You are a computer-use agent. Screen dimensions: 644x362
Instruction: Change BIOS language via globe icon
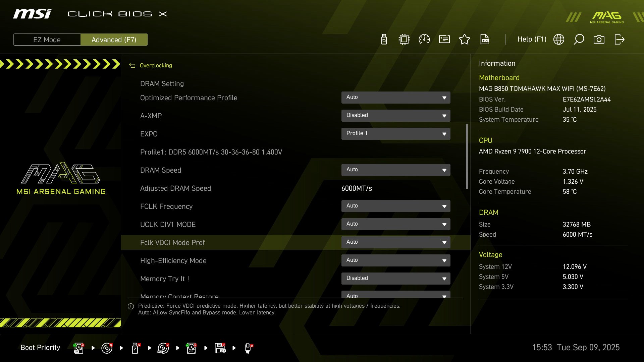pyautogui.click(x=558, y=39)
